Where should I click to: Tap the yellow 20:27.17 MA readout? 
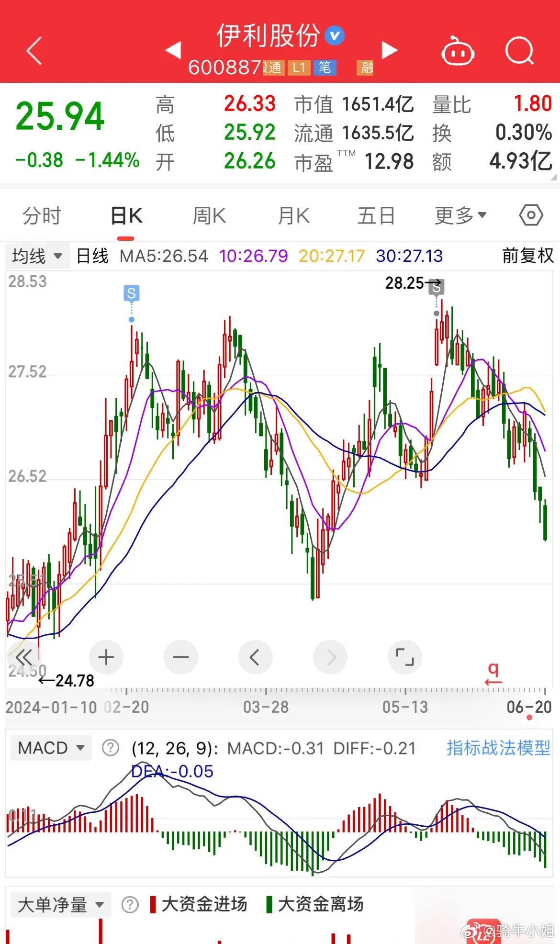(332, 256)
